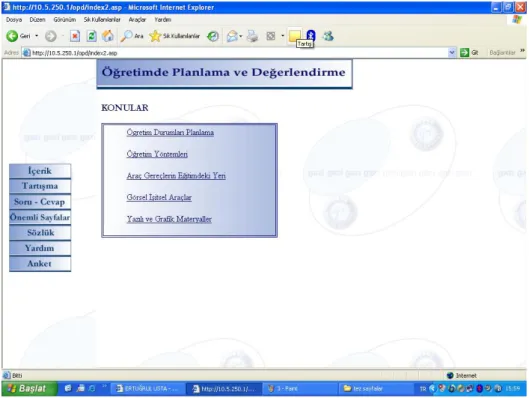This screenshot has width=529, height=398.
Task: Click the yellow Tartış discussion icon
Action: [295, 36]
